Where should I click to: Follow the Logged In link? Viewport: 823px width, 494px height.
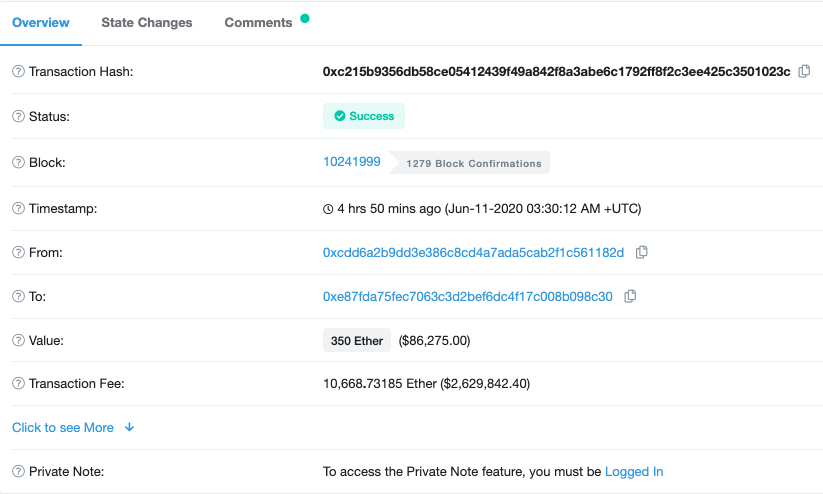(x=634, y=471)
